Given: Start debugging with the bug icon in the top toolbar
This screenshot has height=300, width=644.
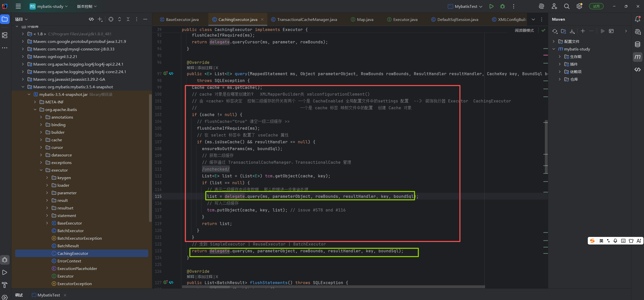Looking at the screenshot, I should click(x=503, y=6).
